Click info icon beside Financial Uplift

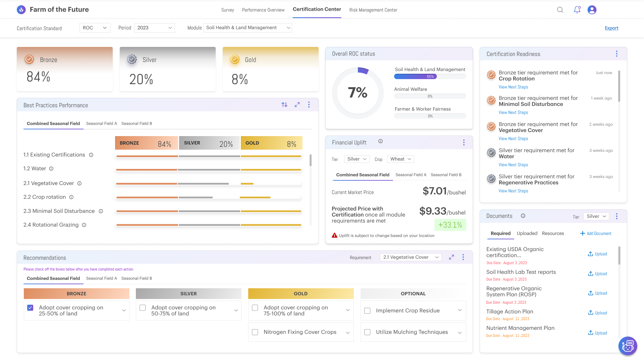[380, 141]
